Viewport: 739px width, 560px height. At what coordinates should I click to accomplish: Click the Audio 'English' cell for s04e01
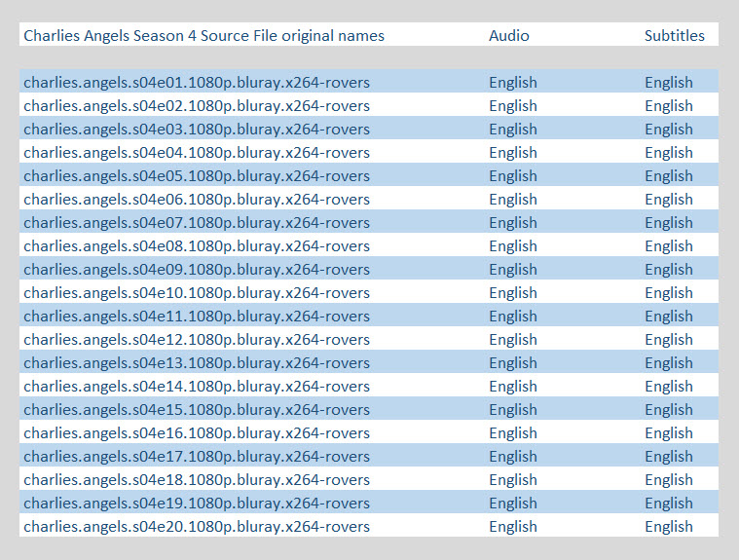point(513,83)
